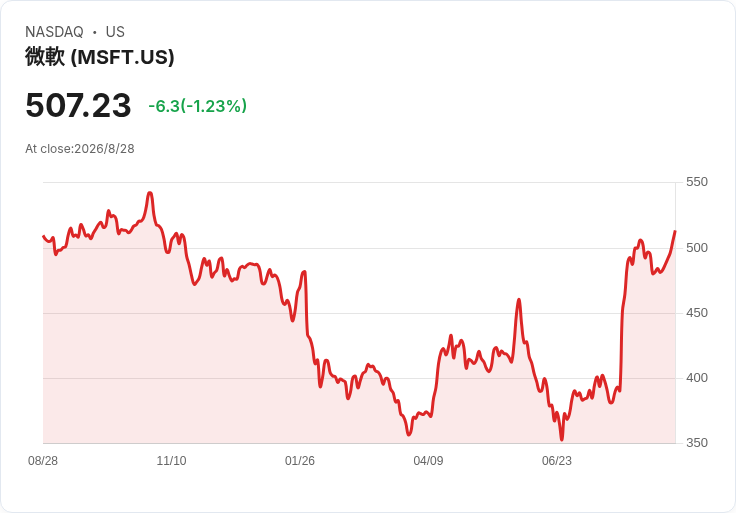Click the 550 price axis label
This screenshot has height=513, width=736.
click(x=697, y=182)
